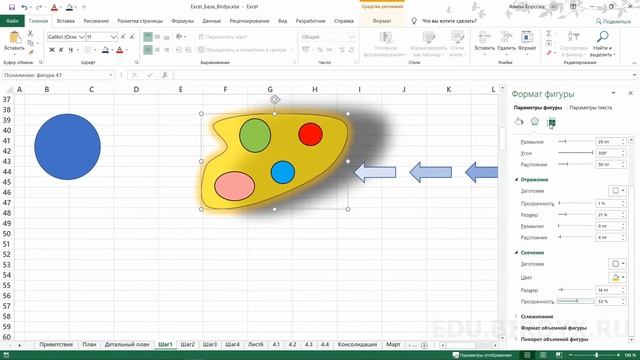This screenshot has width=640, height=360.
Task: Open the Name Box dropdown arrow
Action: click(111, 75)
